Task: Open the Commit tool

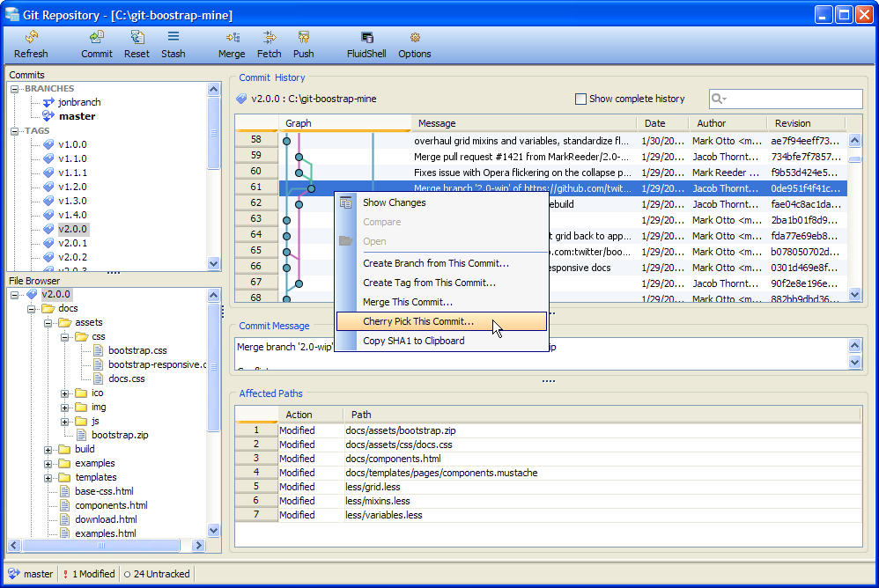Action: tap(96, 44)
